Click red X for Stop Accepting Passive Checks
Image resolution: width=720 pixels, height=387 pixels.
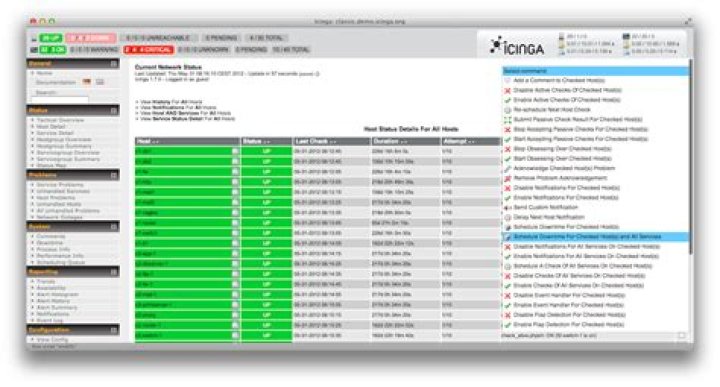pyautogui.click(x=507, y=129)
